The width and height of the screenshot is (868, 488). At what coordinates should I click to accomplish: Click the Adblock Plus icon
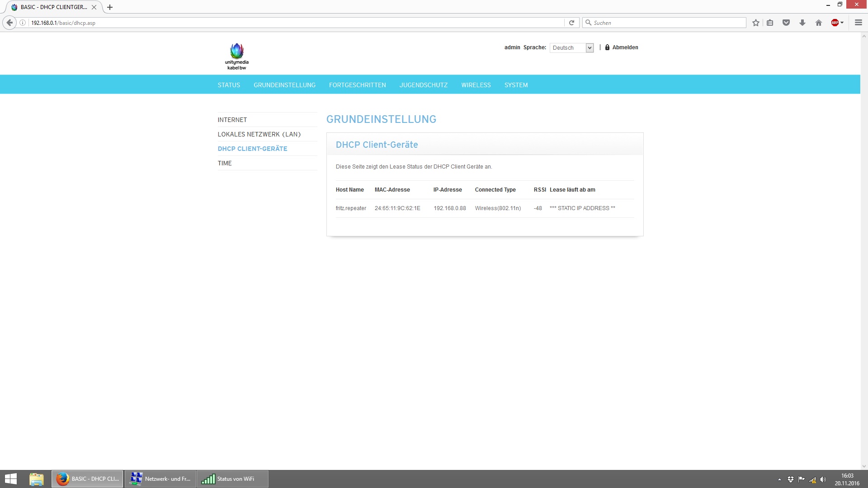pos(835,23)
